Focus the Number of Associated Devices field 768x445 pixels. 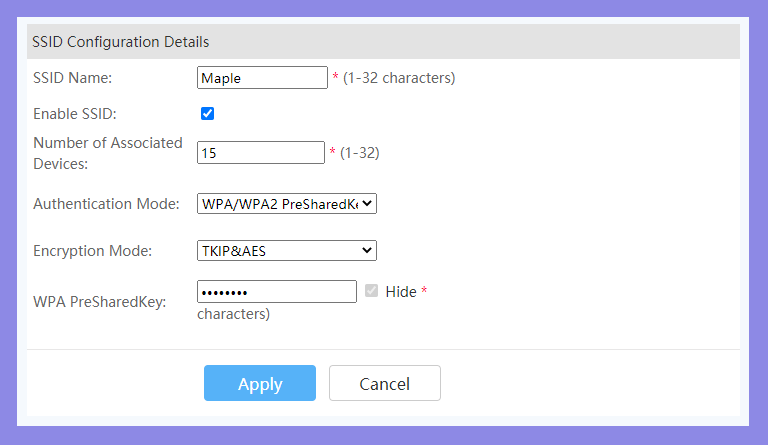261,153
